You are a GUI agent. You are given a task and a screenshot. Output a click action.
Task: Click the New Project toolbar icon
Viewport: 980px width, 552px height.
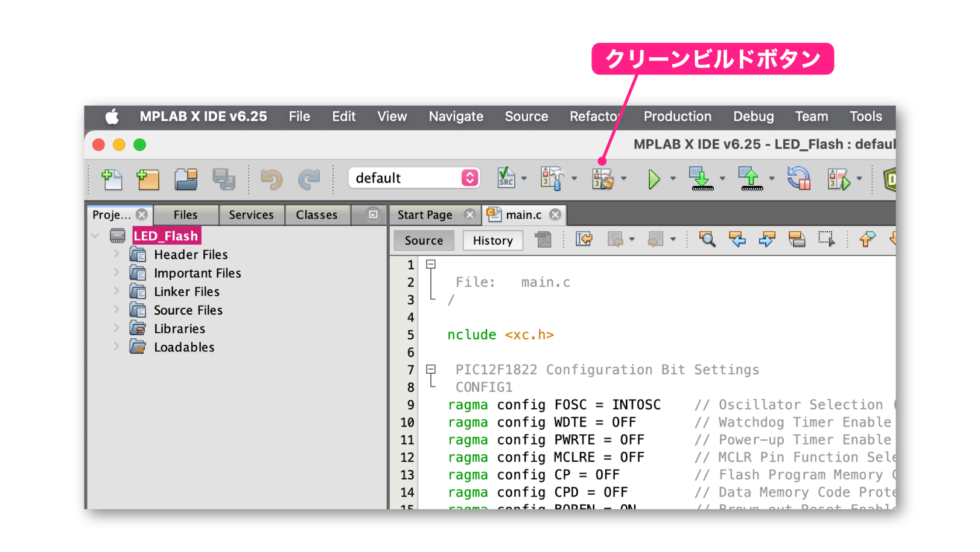point(148,179)
